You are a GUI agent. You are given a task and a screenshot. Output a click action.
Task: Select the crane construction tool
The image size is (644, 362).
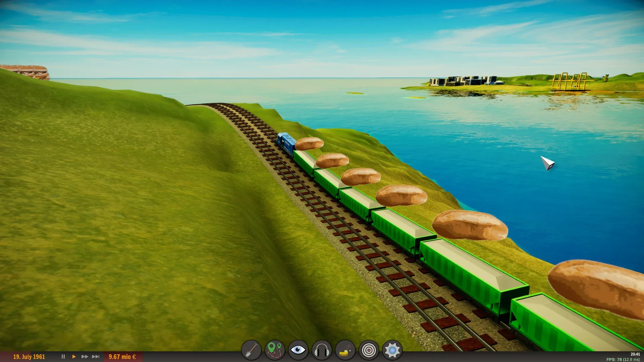coord(345,350)
